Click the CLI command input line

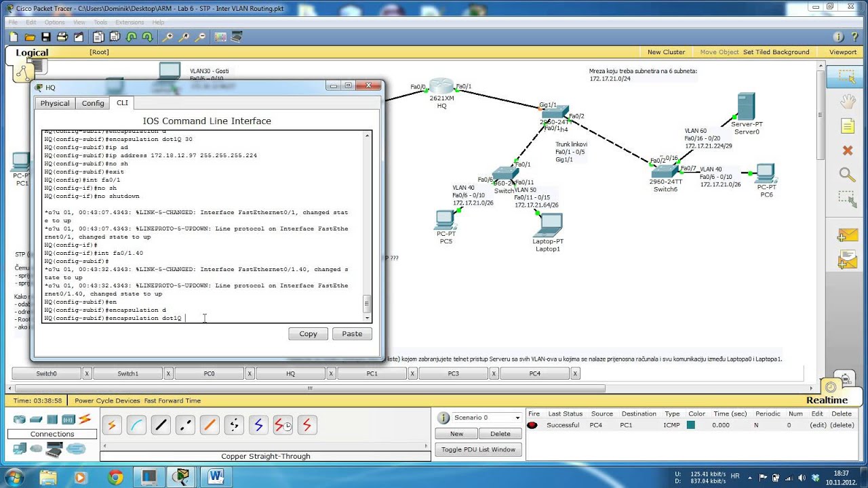point(203,318)
